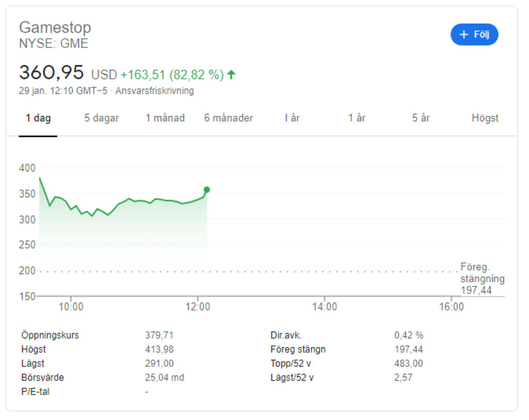Click the blue Följ button
The width and height of the screenshot is (529, 420).
(474, 35)
